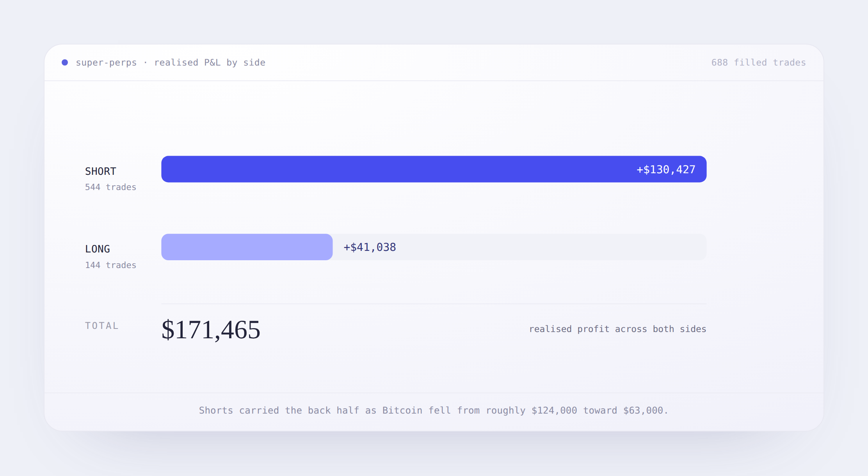Click the +$41,038 value label
Image resolution: width=868 pixels, height=476 pixels.
(370, 247)
